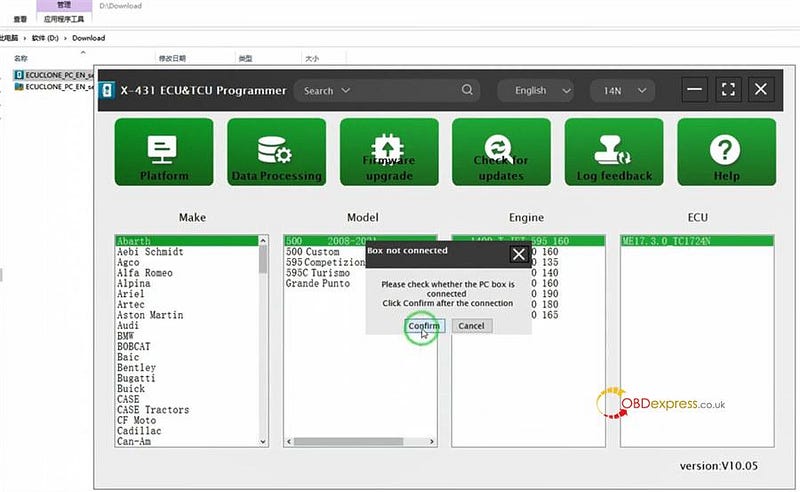Viewport: 800px width, 492px height.
Task: Select Aebi Schmidt in the Make list
Action: (187, 252)
